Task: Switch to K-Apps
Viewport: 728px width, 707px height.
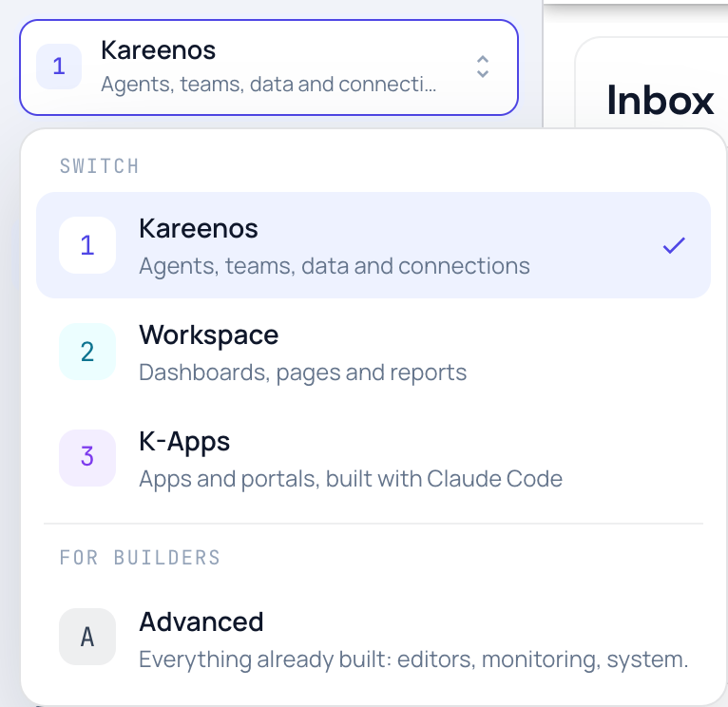Action: pos(374,458)
